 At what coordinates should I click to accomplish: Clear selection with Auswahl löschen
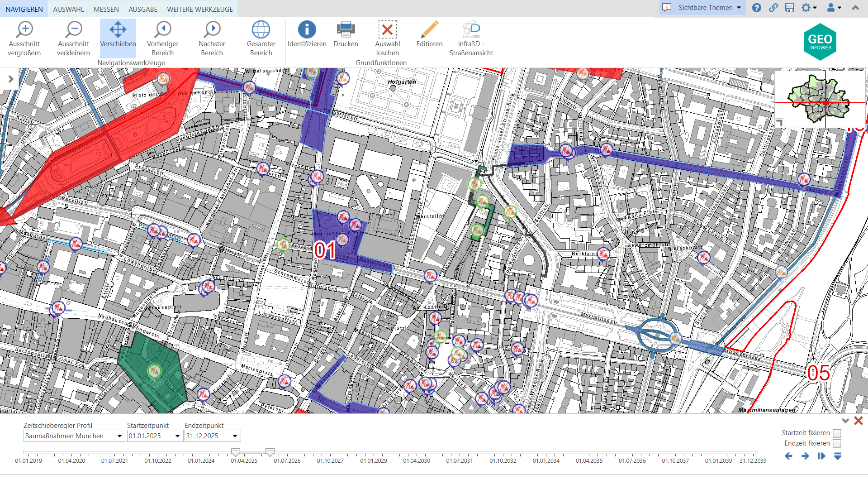pyautogui.click(x=388, y=38)
